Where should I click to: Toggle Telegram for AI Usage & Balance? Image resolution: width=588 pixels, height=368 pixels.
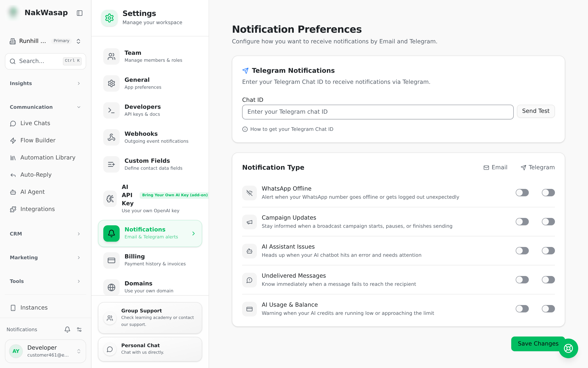coord(548,309)
